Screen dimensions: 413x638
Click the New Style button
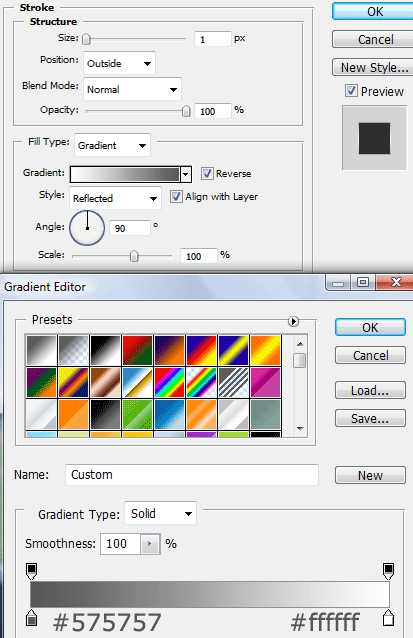pyautogui.click(x=374, y=67)
